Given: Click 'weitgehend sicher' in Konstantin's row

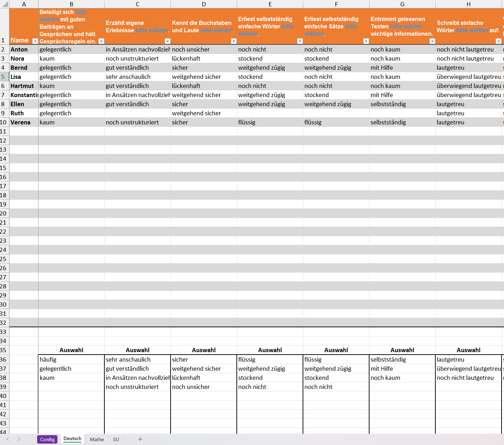Looking at the screenshot, I should (204, 95).
